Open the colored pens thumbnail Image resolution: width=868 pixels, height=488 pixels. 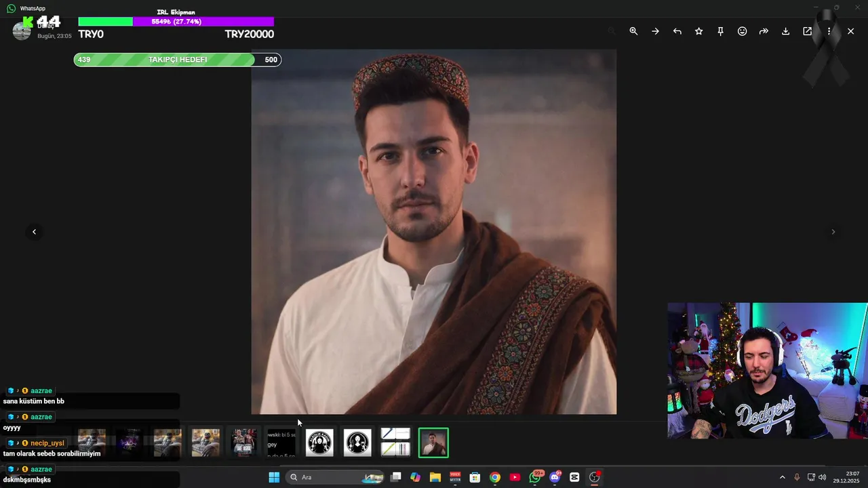point(395,443)
